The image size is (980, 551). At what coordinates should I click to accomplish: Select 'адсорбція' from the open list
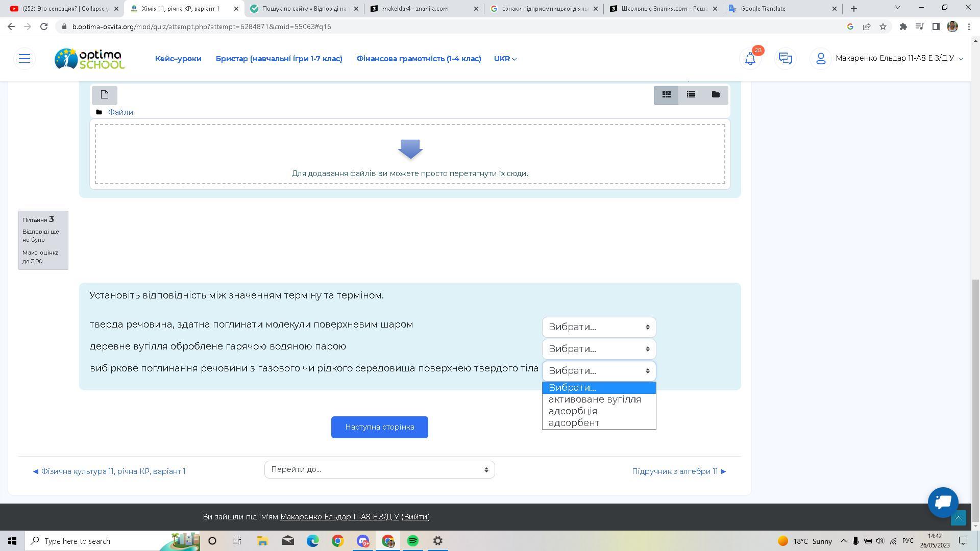[573, 411]
